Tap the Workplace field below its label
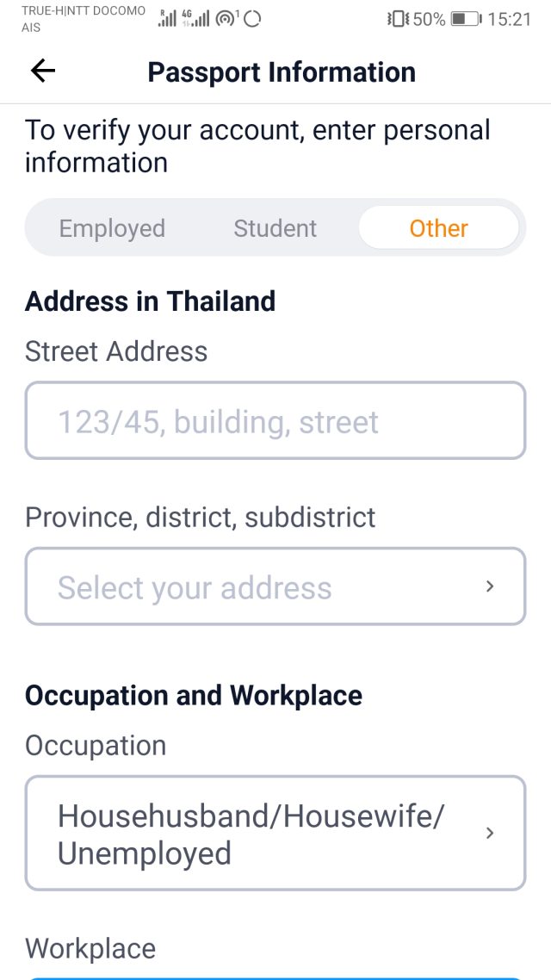The height and width of the screenshot is (980, 551). (275, 977)
